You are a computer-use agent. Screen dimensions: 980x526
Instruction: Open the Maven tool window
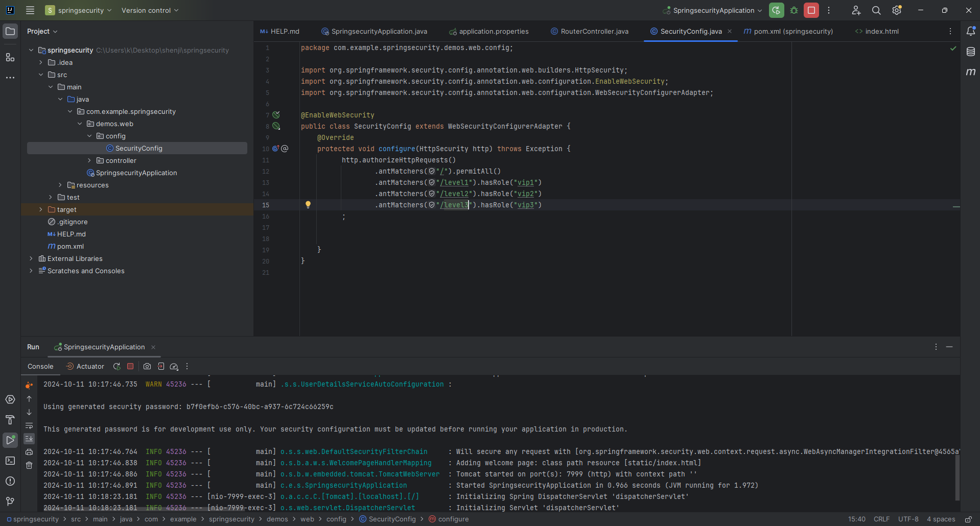pyautogui.click(x=971, y=72)
